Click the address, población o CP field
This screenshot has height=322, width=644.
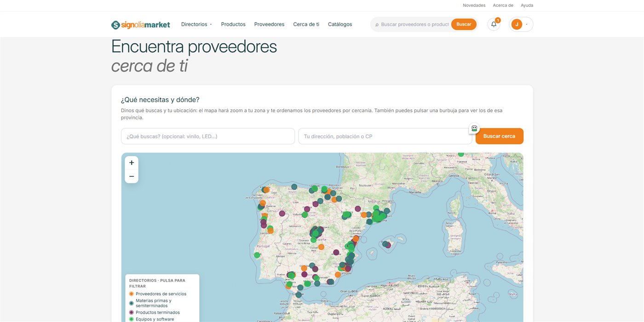tap(385, 136)
